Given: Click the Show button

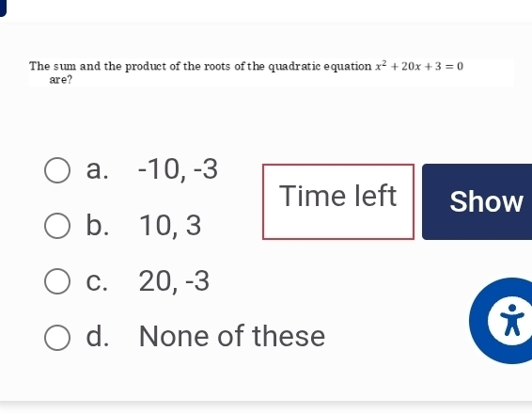Looking at the screenshot, I should click(477, 201).
